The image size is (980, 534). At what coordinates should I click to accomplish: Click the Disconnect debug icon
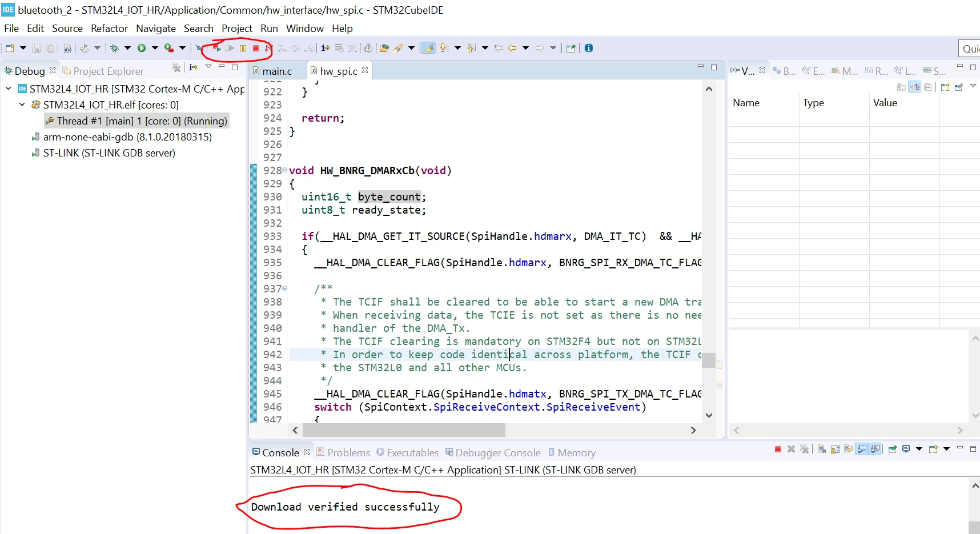coord(268,49)
